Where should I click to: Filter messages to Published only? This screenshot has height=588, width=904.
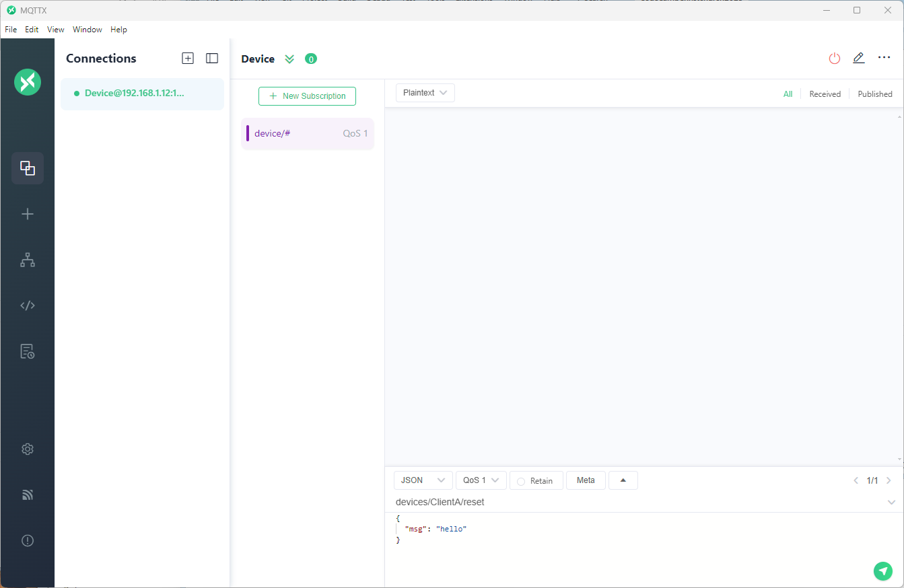coord(874,94)
